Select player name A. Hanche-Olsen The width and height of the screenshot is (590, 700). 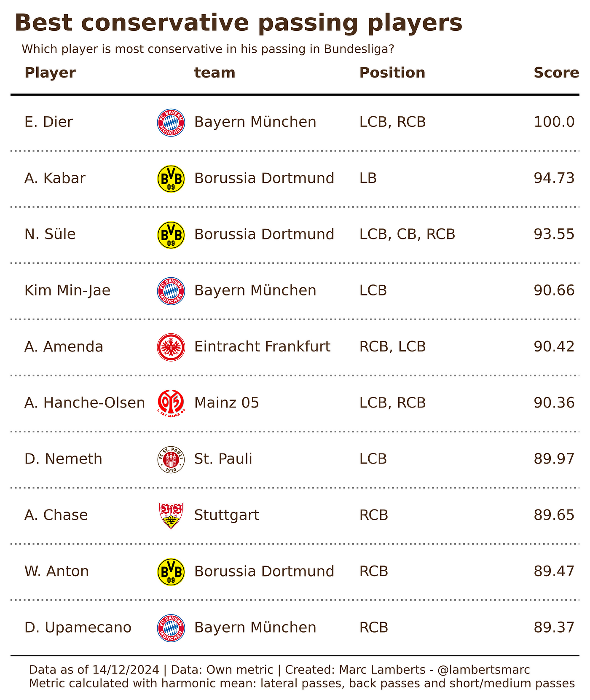[x=85, y=403]
